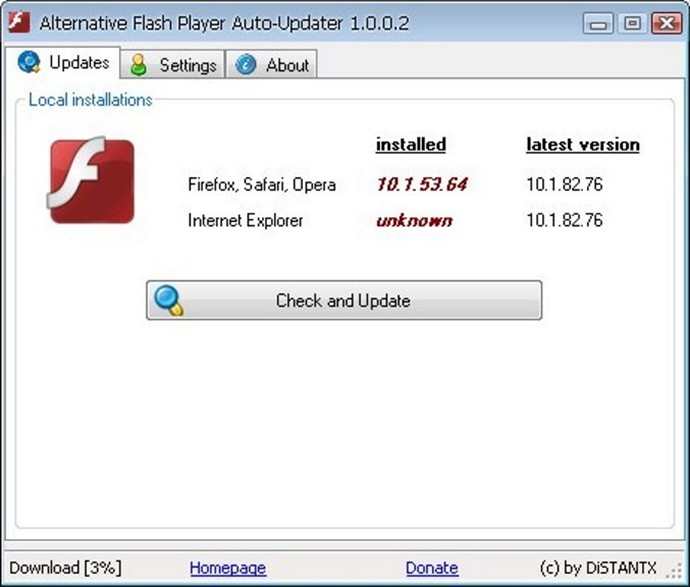Click the large red Flash Player logo
The height and width of the screenshot is (587, 690).
pos(91,180)
